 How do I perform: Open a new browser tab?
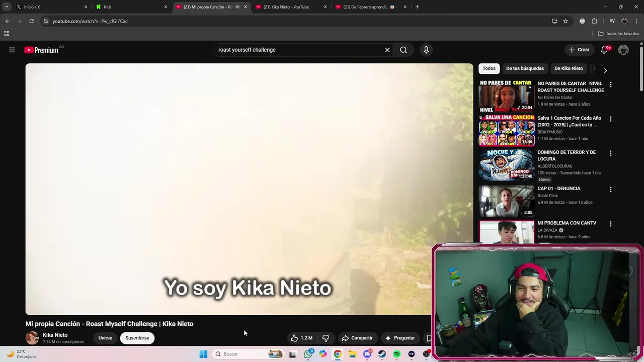417,7
